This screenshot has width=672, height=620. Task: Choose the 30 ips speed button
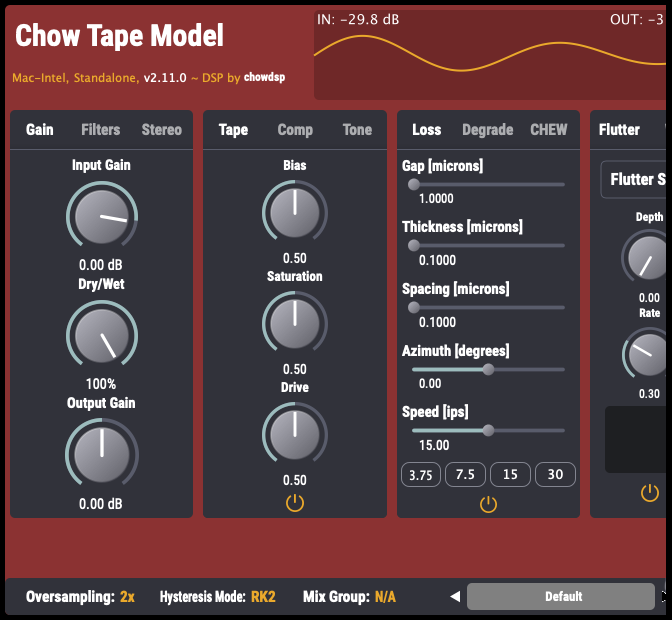point(555,475)
